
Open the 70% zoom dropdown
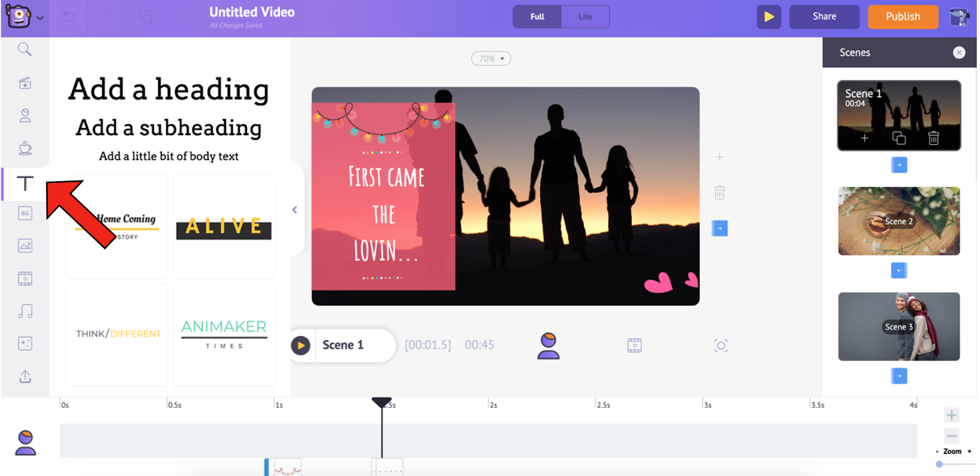[491, 58]
